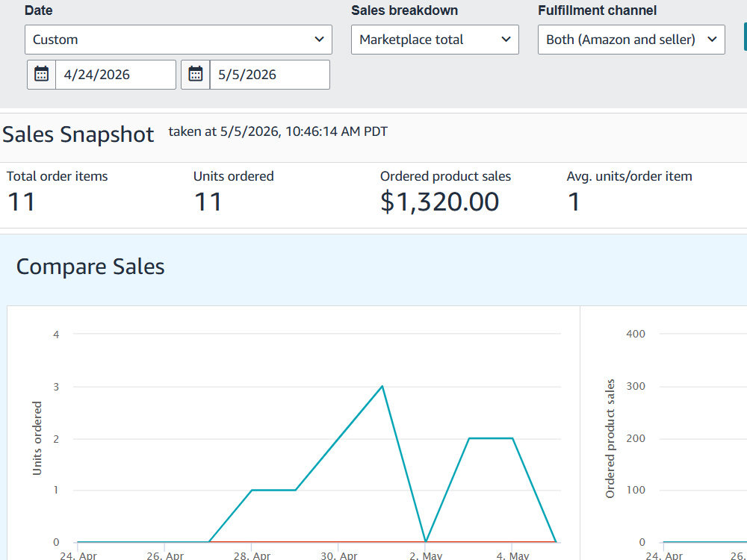Viewport: 747px width, 560px height.
Task: Click the Compare Sales section heading
Action: pos(90,267)
